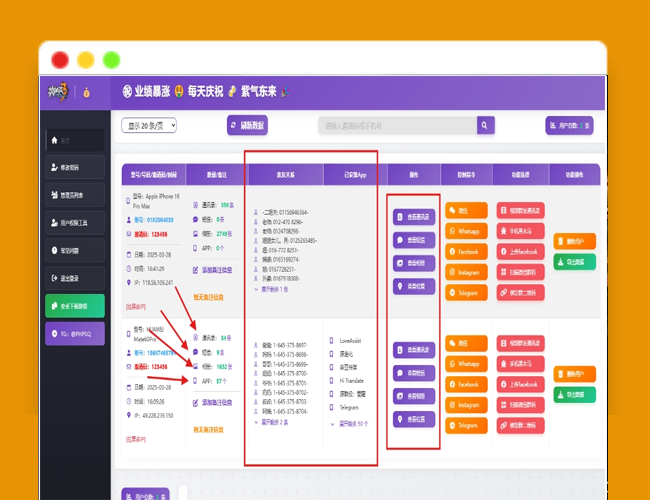The height and width of the screenshot is (500, 650).
Task: Click the Instagram button in the iPhone row
Action: (465, 272)
